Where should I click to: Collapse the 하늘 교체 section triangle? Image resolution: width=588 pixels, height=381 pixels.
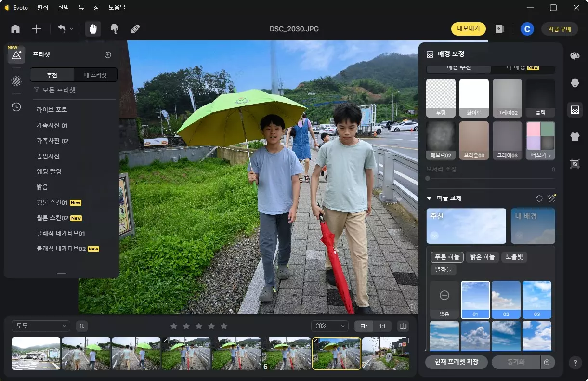click(429, 198)
